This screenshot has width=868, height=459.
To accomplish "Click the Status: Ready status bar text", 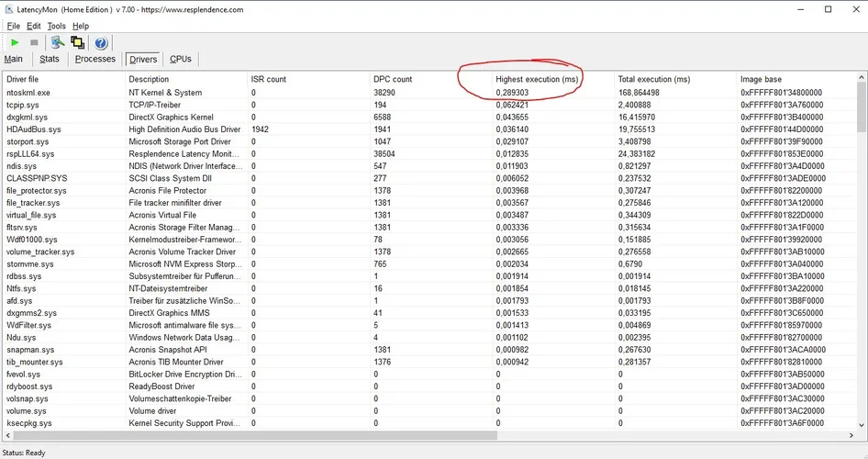I will (x=24, y=453).
